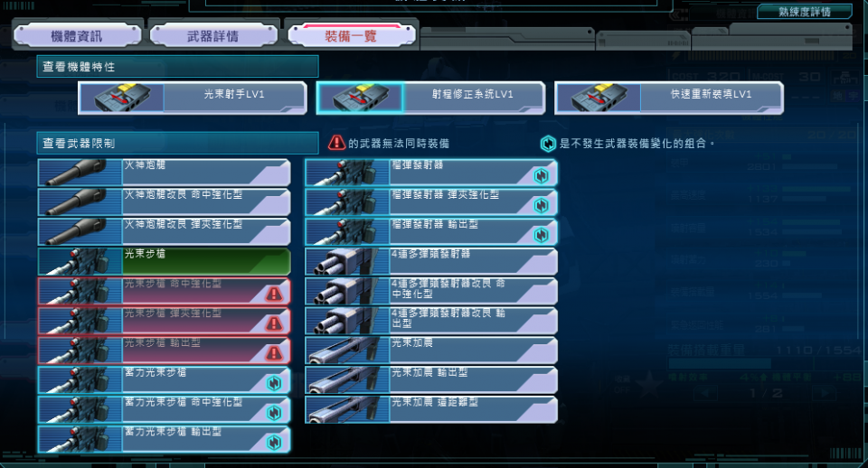Viewport: 868px width, 468px height.
Task: Choose 火神炮槌改良 彈夾強化型 weapon
Action: (x=165, y=232)
